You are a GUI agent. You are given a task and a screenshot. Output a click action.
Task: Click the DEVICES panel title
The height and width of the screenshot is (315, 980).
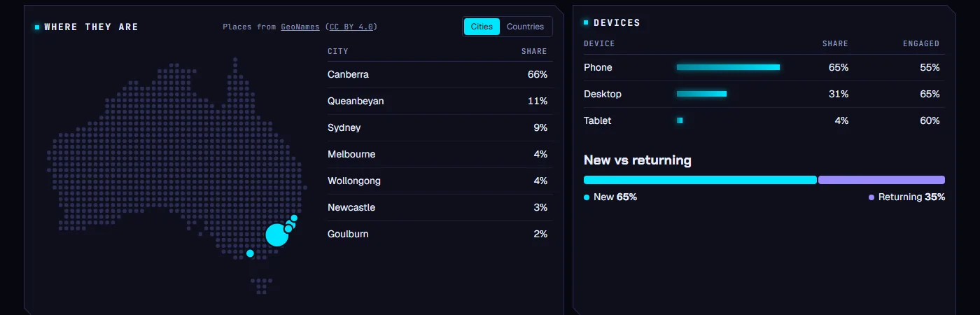(x=617, y=23)
